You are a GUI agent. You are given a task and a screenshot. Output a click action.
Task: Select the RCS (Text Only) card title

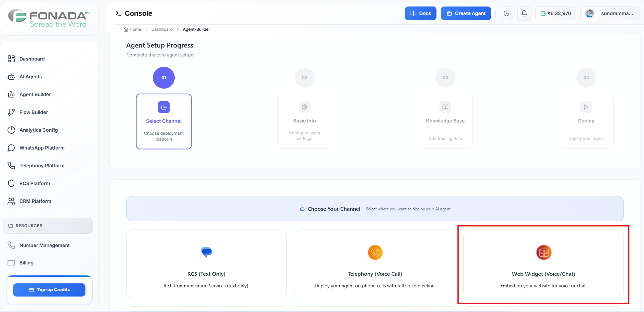point(206,274)
